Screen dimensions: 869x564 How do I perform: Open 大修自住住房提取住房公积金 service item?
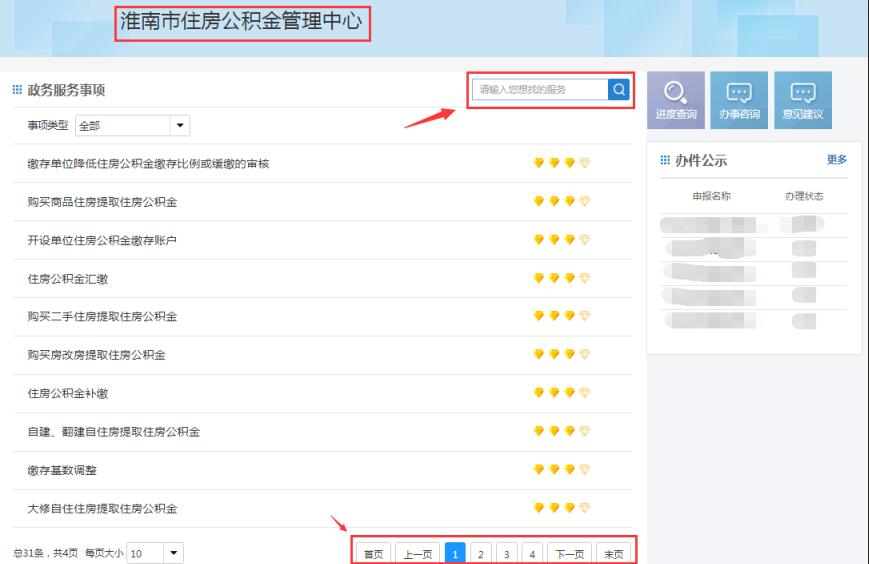point(102,509)
